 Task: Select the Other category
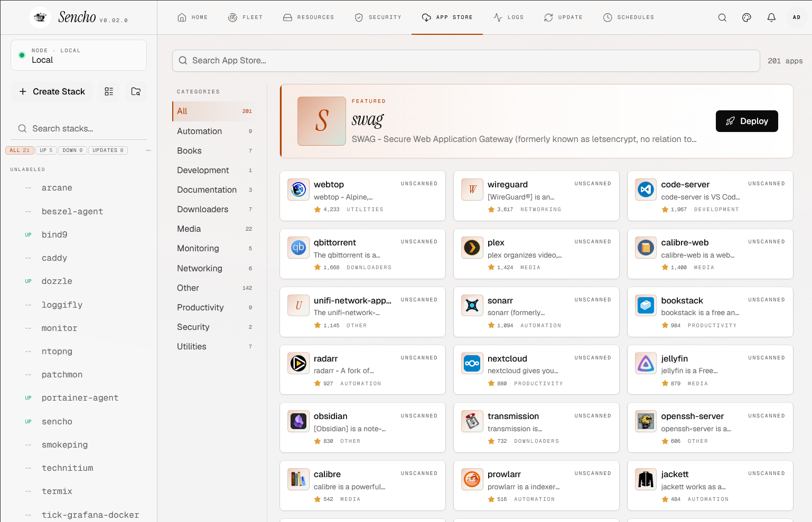point(214,288)
